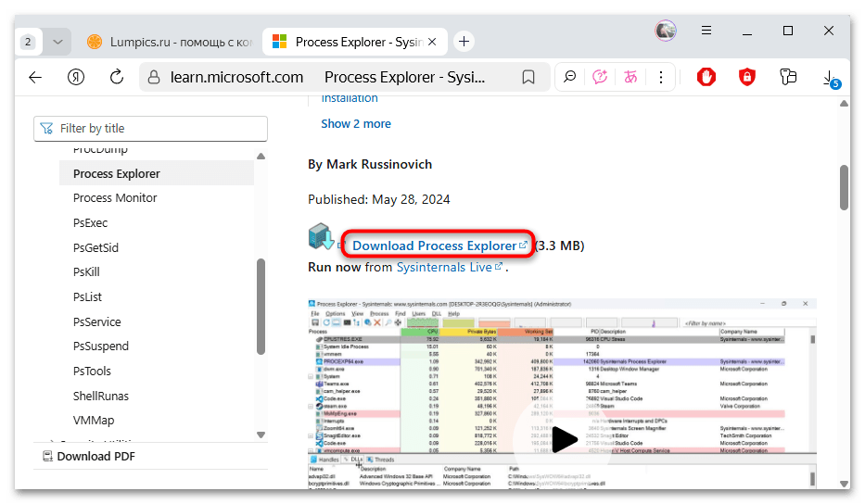The height and width of the screenshot is (504, 865).
Task: Click the Installation link in contents
Action: (350, 99)
